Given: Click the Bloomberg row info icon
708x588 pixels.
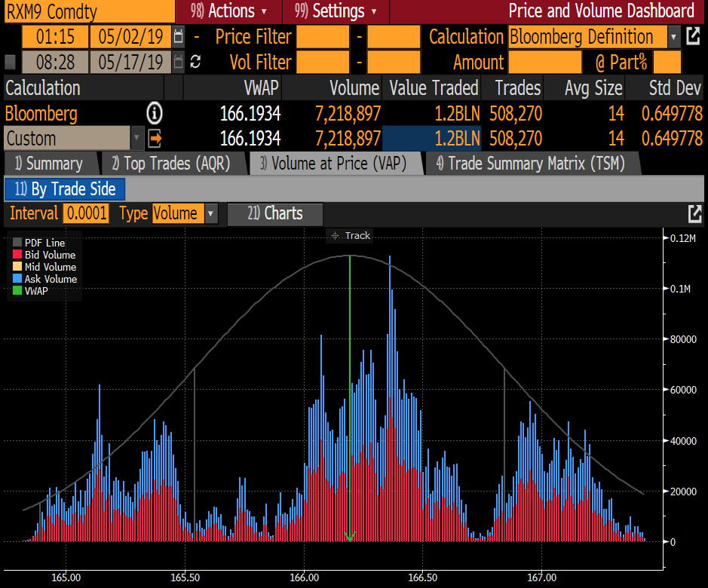Looking at the screenshot, I should pyautogui.click(x=154, y=113).
